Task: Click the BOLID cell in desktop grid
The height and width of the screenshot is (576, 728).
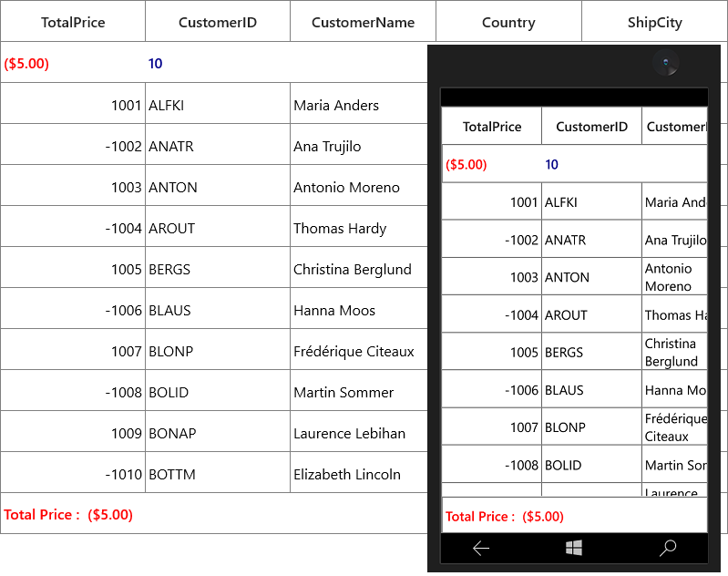Action: pos(218,391)
